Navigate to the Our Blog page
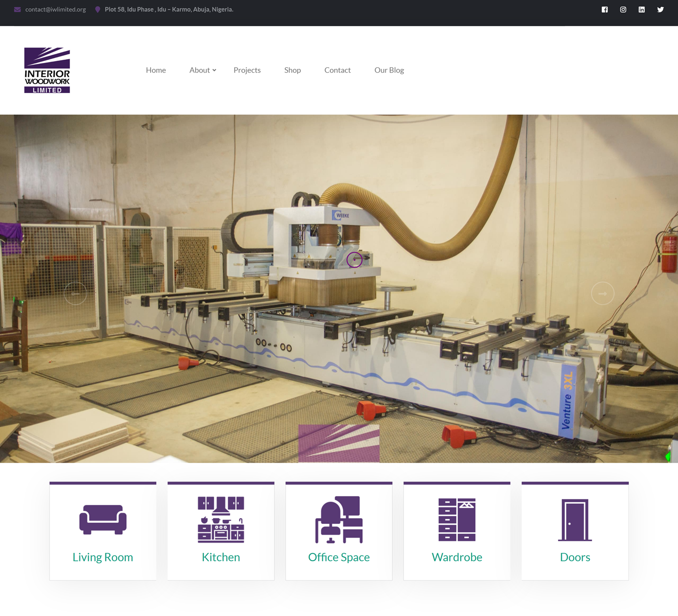Viewport: 678px width, 616px height. coord(389,70)
